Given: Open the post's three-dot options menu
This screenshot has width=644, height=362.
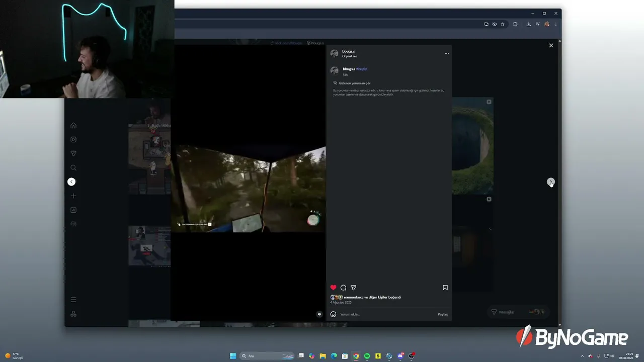Looking at the screenshot, I should click(x=446, y=53).
